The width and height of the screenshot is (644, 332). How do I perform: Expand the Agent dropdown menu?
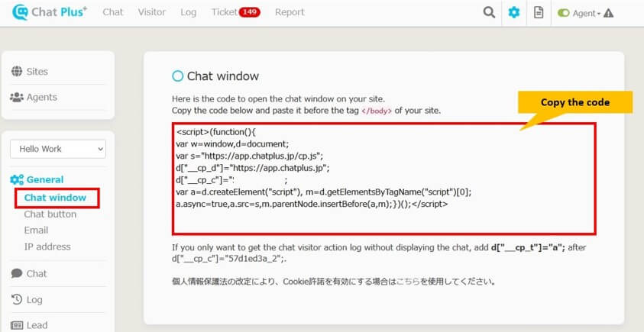(587, 14)
